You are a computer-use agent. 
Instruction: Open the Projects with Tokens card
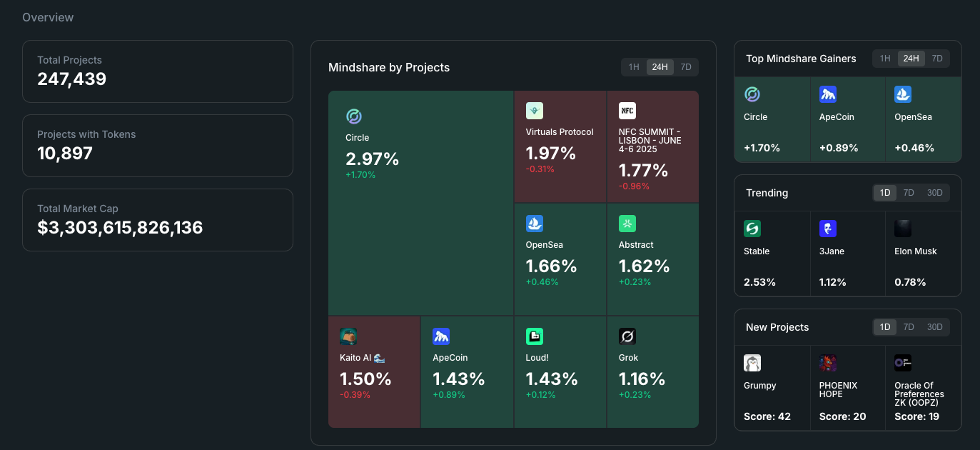click(x=158, y=146)
